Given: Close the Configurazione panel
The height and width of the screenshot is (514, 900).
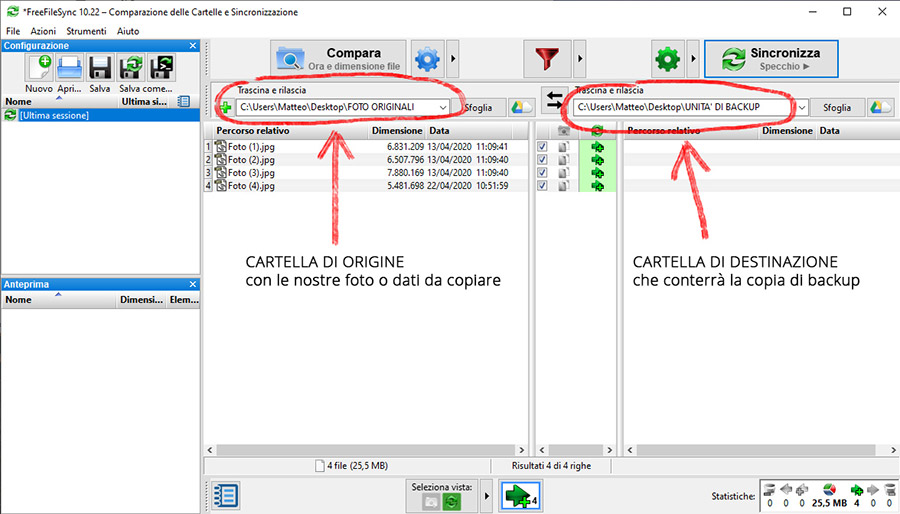Looking at the screenshot, I should point(192,45).
